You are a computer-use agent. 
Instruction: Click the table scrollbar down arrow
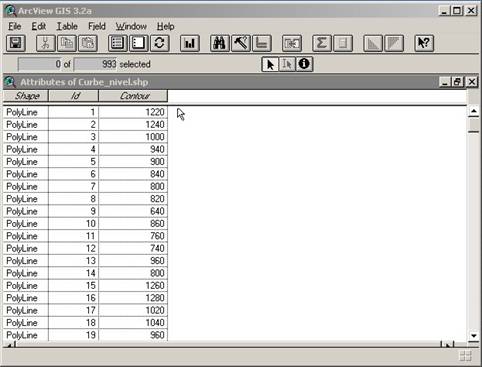coord(474,335)
